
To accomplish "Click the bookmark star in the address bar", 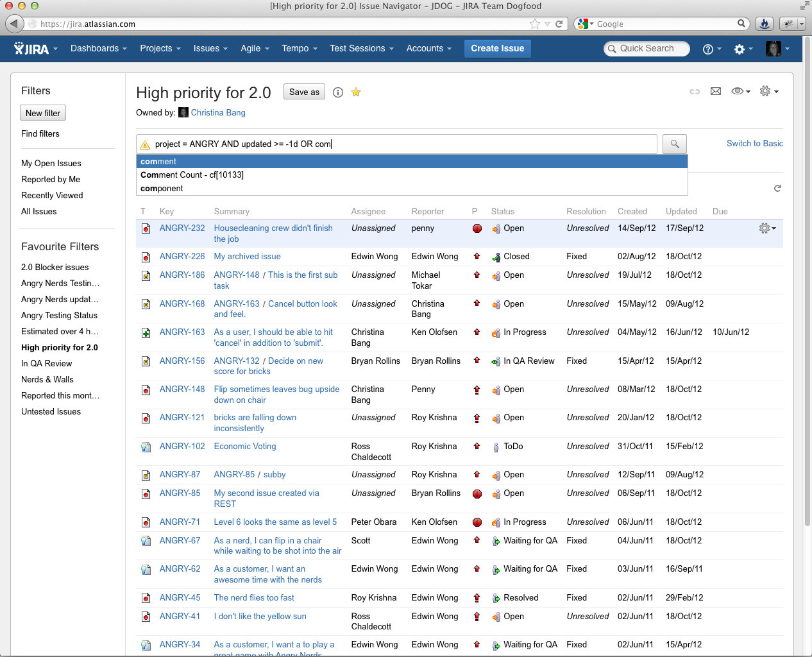I will (x=535, y=24).
